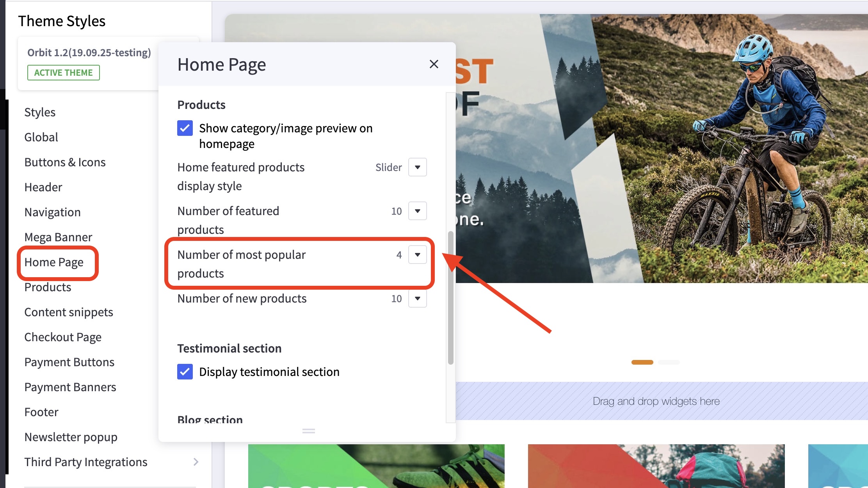Expand Number of most popular products dropdown

click(417, 255)
